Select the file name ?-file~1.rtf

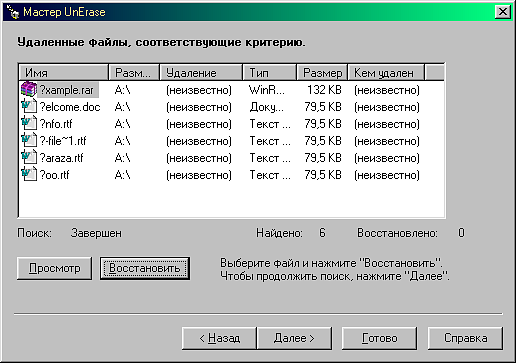pos(63,141)
